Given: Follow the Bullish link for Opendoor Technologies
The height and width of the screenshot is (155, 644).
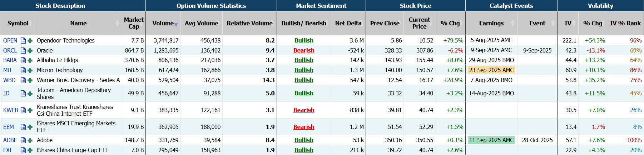Looking at the screenshot, I should pyautogui.click(x=304, y=41).
